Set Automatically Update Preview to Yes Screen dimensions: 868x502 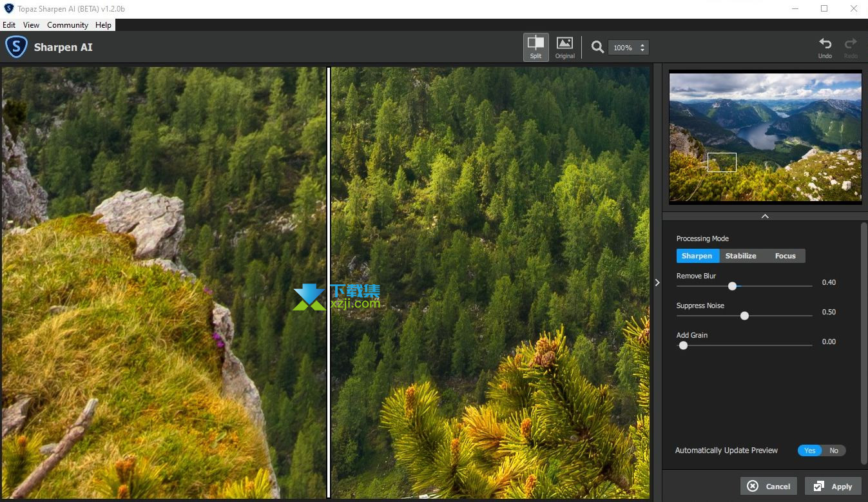[x=809, y=450]
